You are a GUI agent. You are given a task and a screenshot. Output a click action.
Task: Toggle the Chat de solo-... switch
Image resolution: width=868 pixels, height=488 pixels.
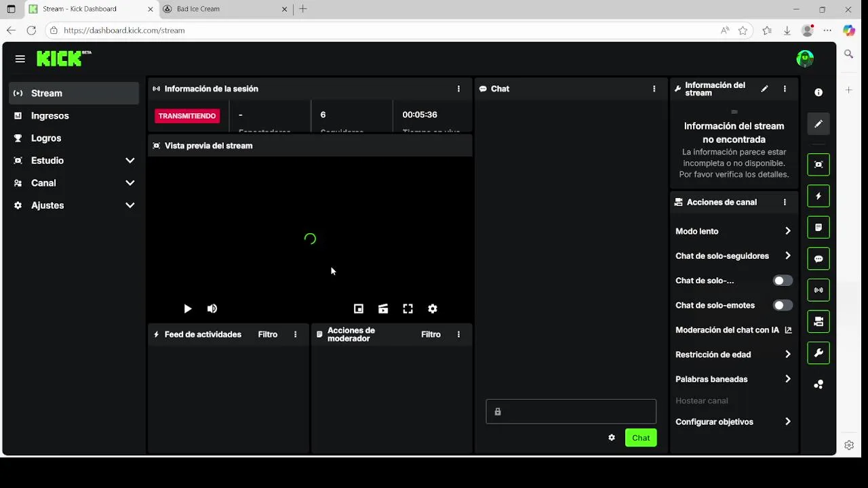[x=783, y=281]
